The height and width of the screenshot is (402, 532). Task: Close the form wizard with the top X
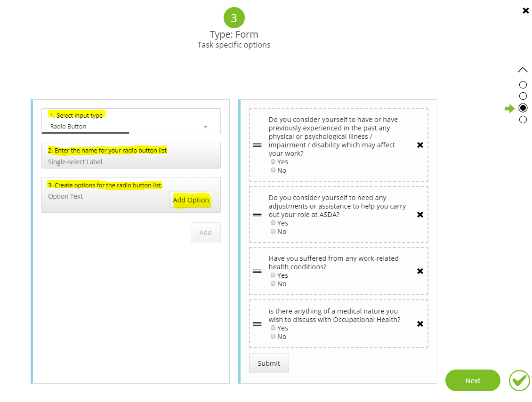click(526, 10)
